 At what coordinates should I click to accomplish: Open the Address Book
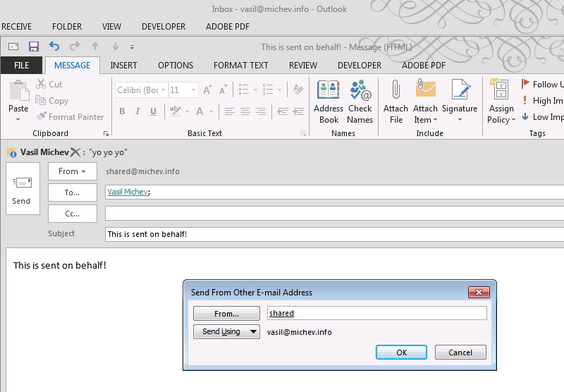tap(328, 102)
